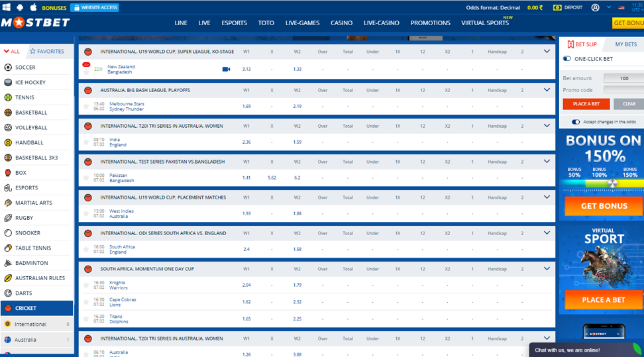
Task: Click the live video icon for New Zealand match
Action: pos(226,69)
